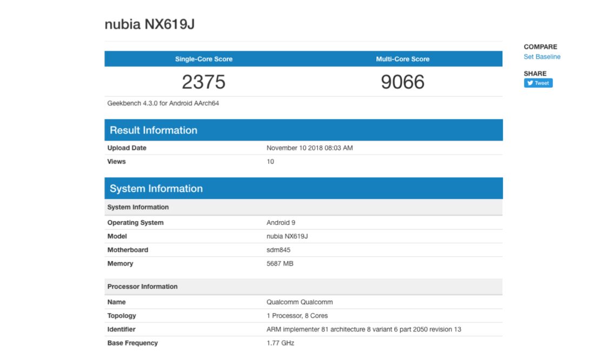
Task: Click the nubia NX619J page title
Action: [x=149, y=25]
